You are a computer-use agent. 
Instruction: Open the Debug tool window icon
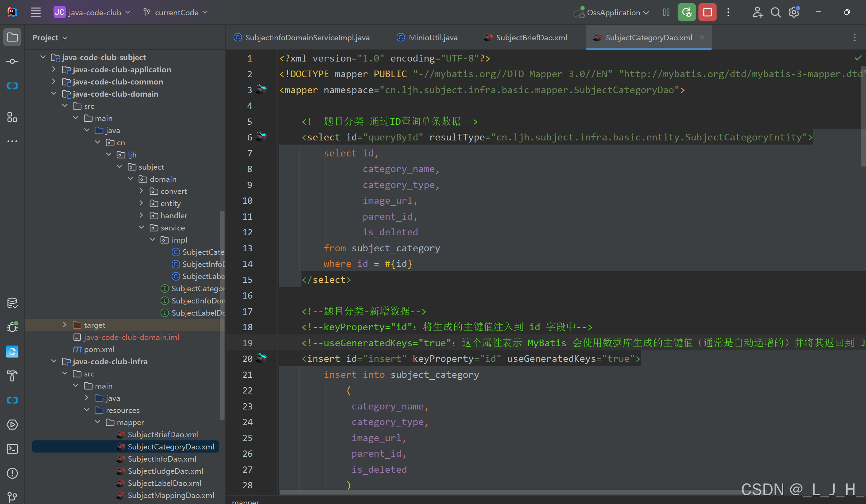(x=12, y=327)
